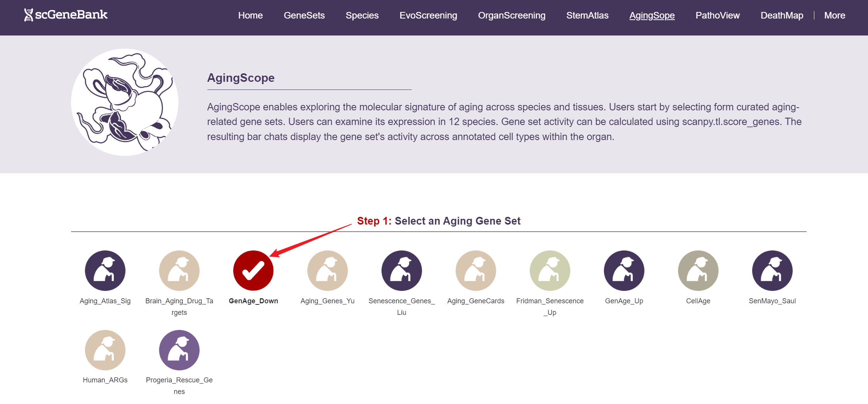Image resolution: width=868 pixels, height=404 pixels.
Task: Open the StemAtlas section
Action: click(587, 15)
